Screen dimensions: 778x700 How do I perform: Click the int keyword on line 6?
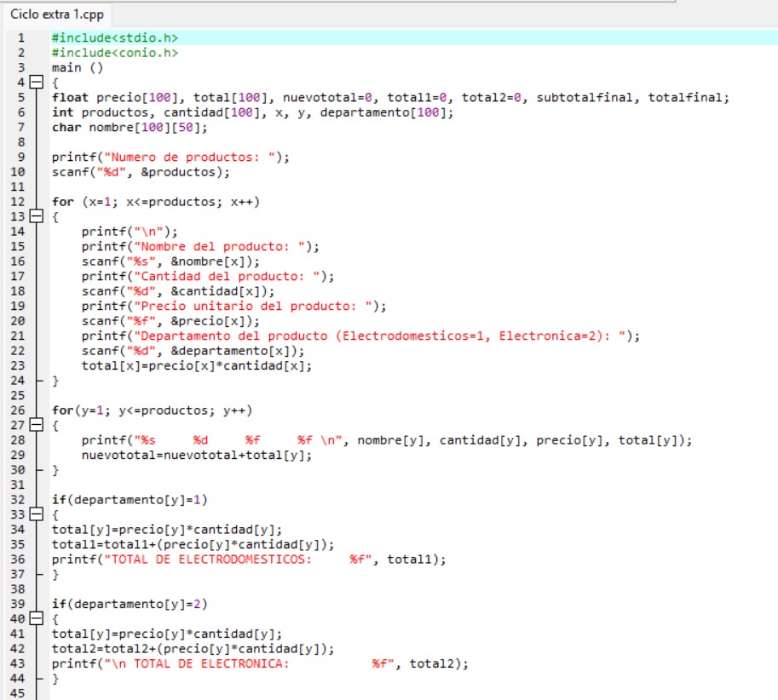pyautogui.click(x=62, y=112)
